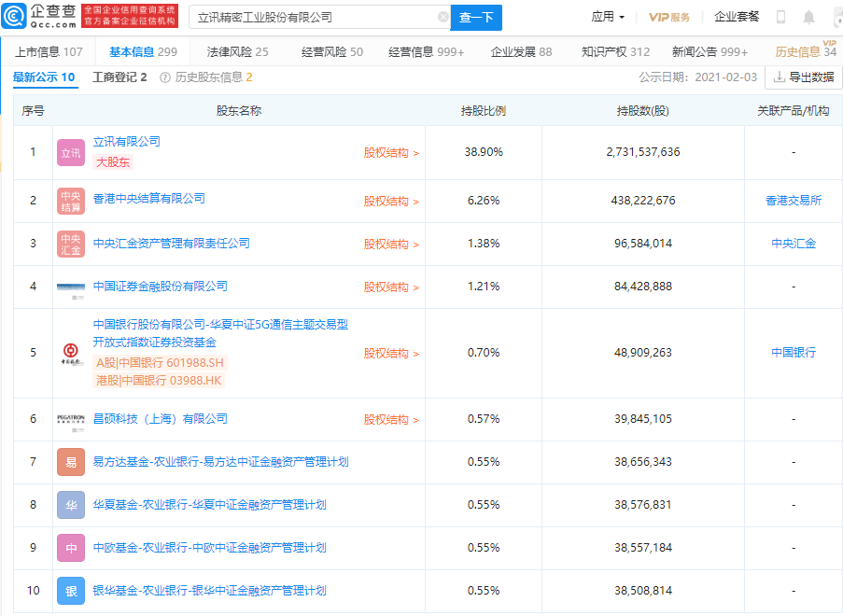Open the 香港交易所 related link

pos(794,201)
